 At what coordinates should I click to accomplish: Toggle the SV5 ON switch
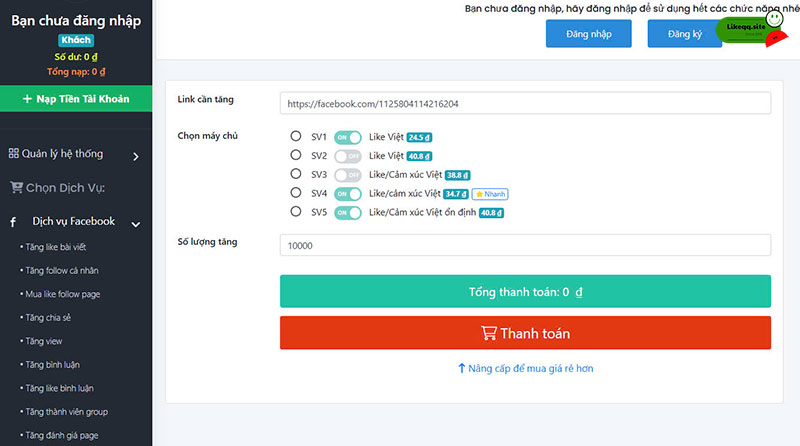click(x=348, y=213)
